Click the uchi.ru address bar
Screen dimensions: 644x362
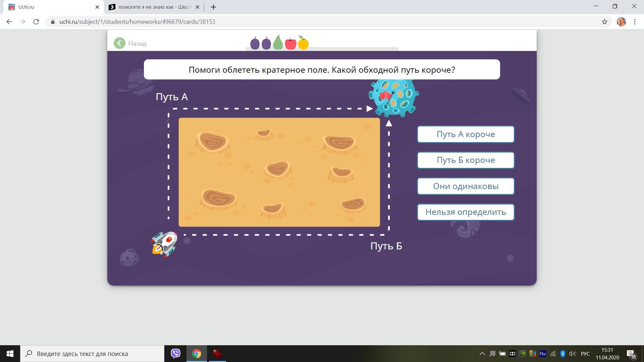[x=329, y=22]
